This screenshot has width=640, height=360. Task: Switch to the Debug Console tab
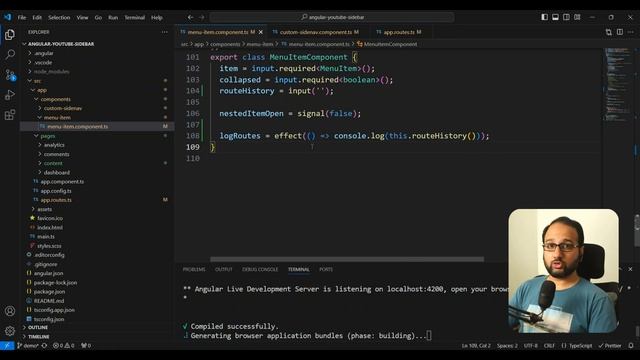260,269
